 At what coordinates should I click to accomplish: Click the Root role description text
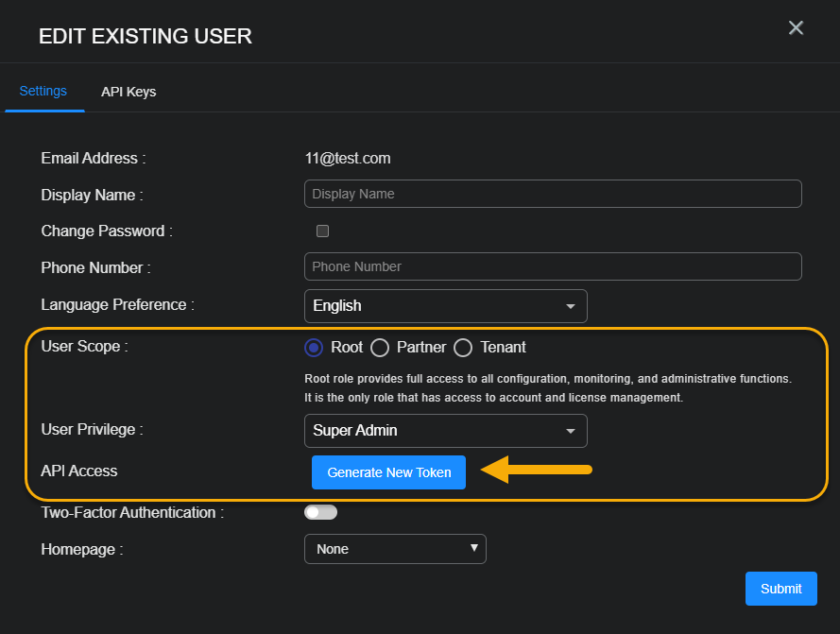click(547, 387)
